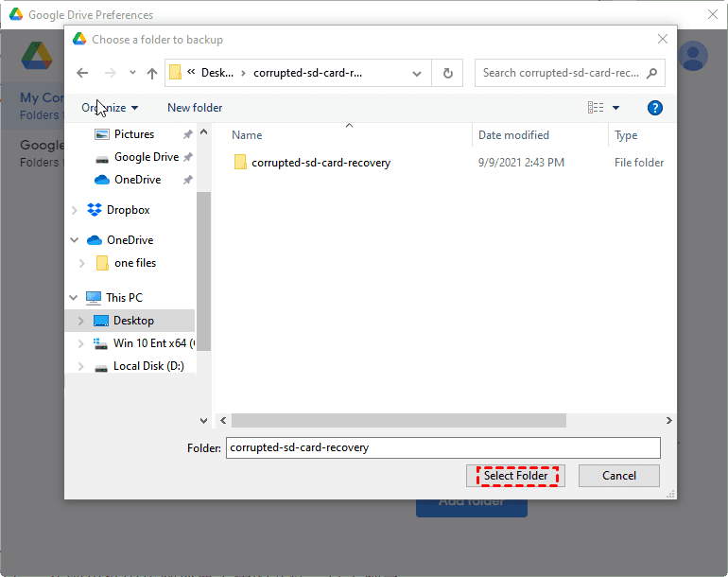The width and height of the screenshot is (728, 577).
Task: Select the OneDrive root tree item
Action: click(x=130, y=240)
